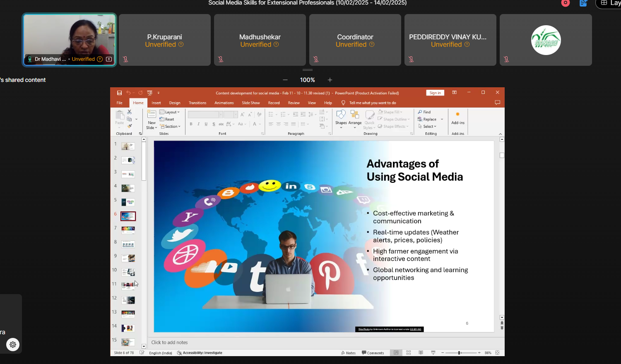Click Replace in the Editing group

pos(427,119)
